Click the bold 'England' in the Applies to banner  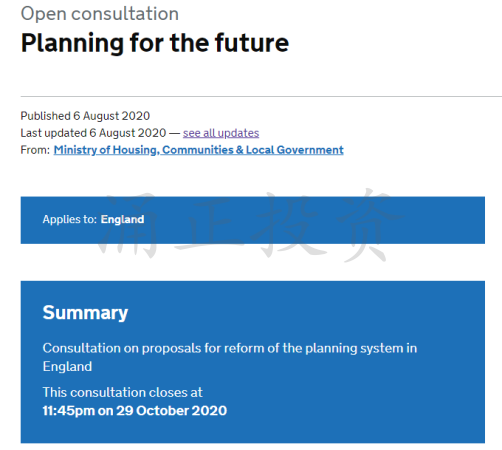122,219
